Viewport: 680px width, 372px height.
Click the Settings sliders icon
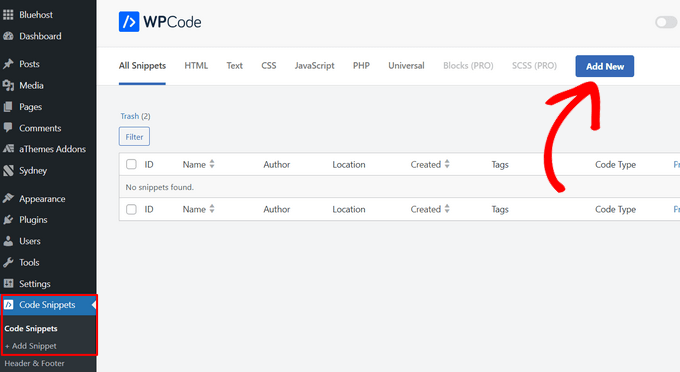pos(8,284)
